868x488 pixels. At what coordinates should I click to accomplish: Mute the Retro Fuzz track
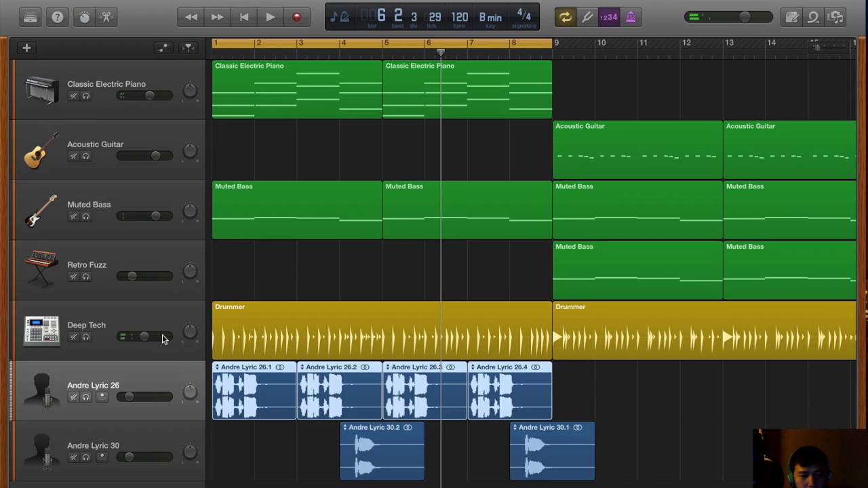point(73,277)
